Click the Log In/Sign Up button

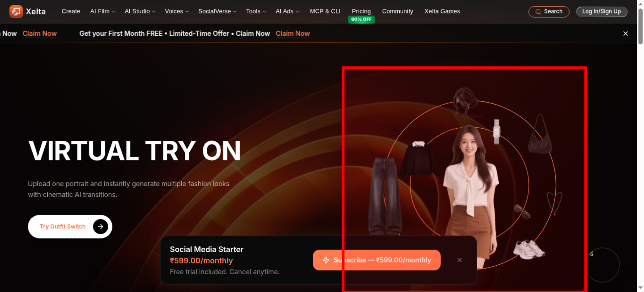pyautogui.click(x=601, y=12)
